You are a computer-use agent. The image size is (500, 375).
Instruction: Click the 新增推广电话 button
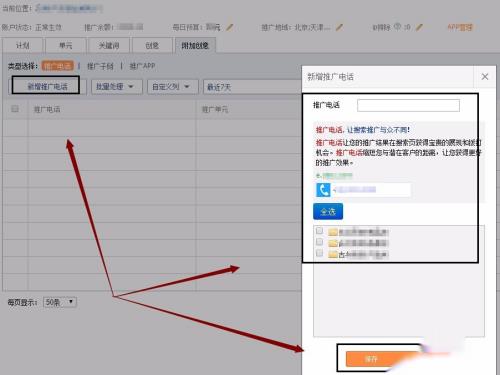(x=47, y=87)
